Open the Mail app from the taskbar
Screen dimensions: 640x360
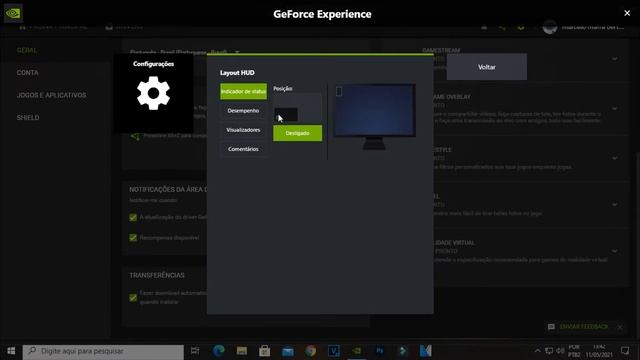[x=288, y=351]
